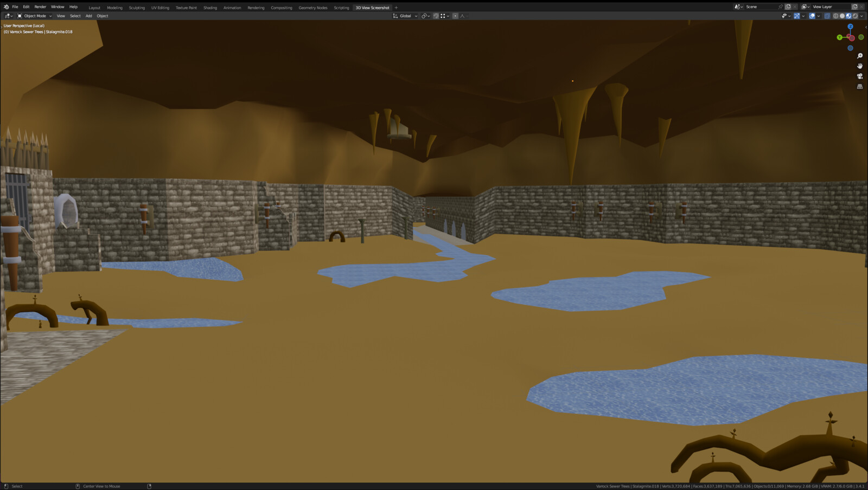
Task: Open the transform pivot point dropdown
Action: (x=426, y=16)
